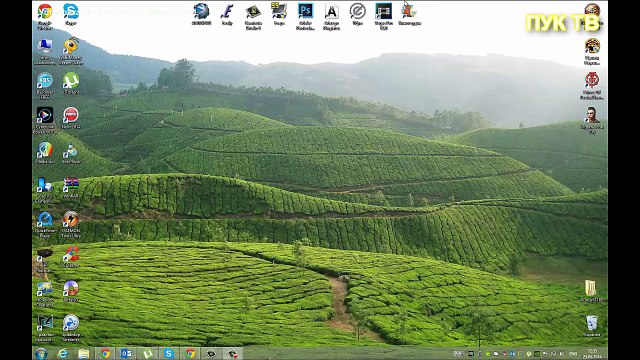
Task: Click the Chrome taskbar button beside File Explorer
Action: pyautogui.click(x=105, y=353)
